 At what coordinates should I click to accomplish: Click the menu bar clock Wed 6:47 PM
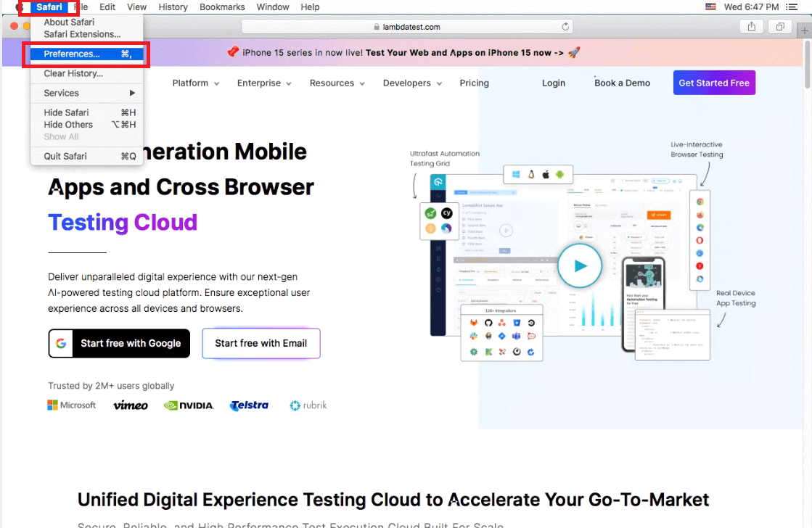(x=751, y=7)
